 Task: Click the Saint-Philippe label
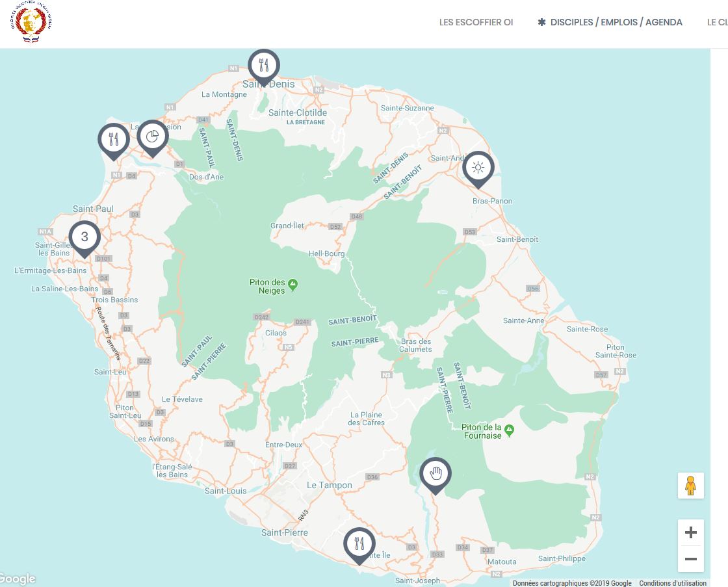[562, 558]
